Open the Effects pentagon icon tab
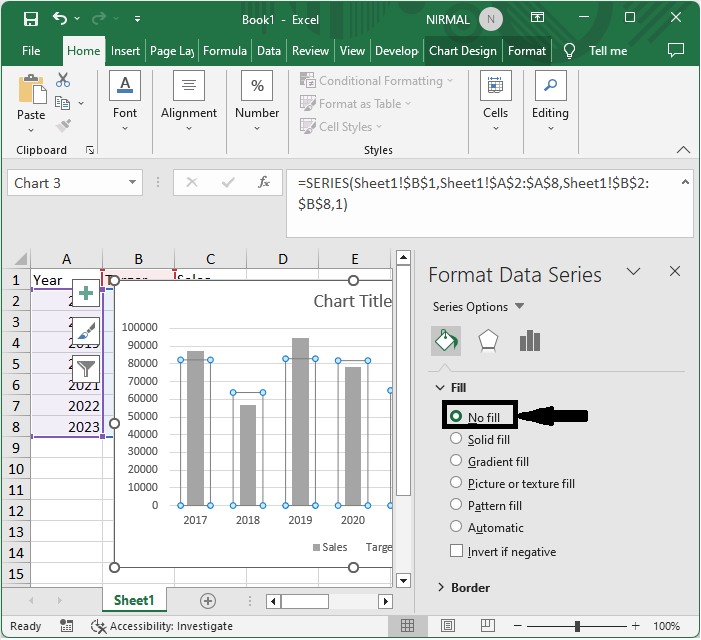The width and height of the screenshot is (701, 640). 488,341
